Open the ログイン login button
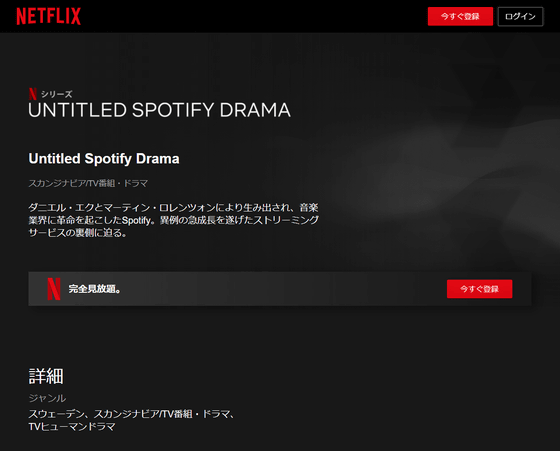Image resolution: width=560 pixels, height=451 pixels. (520, 16)
